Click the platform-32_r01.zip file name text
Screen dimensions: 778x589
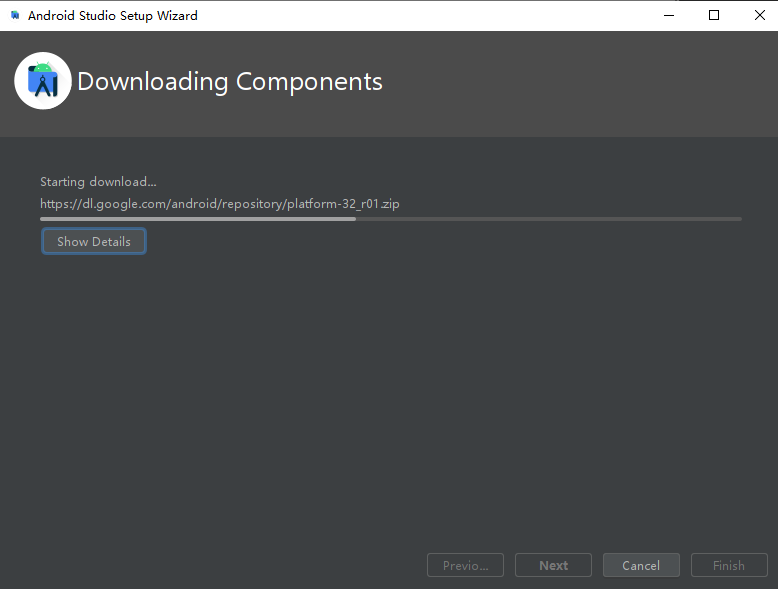pos(343,204)
